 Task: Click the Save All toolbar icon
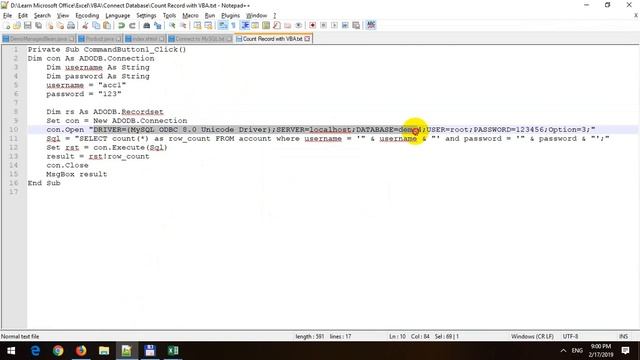38,25
